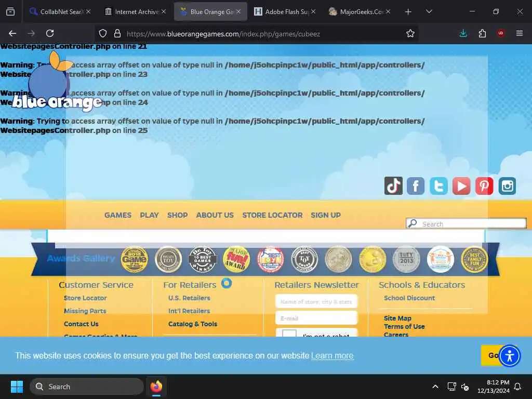Switch to the Internet Archive tab
This screenshot has height=399, width=532.
click(x=135, y=11)
